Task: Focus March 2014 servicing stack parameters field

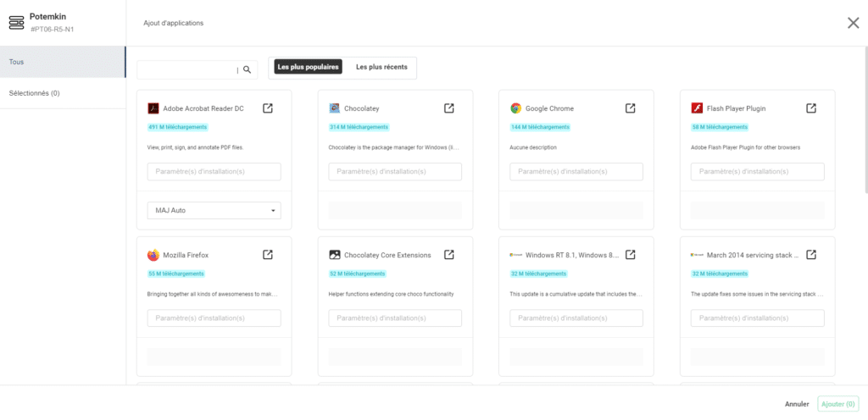Action: click(757, 318)
